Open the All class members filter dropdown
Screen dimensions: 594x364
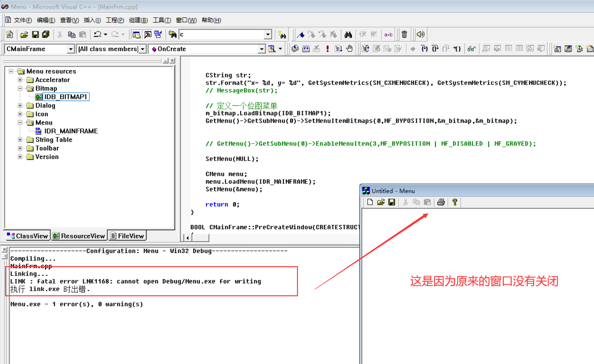(142, 49)
